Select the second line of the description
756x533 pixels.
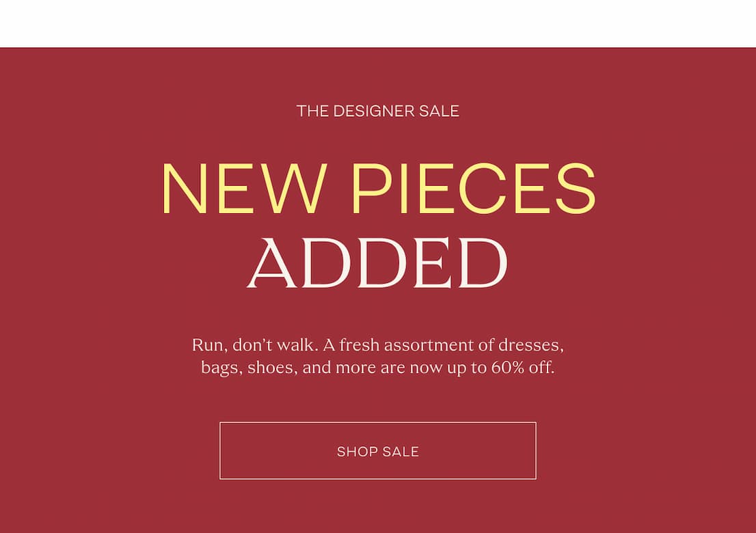click(378, 367)
